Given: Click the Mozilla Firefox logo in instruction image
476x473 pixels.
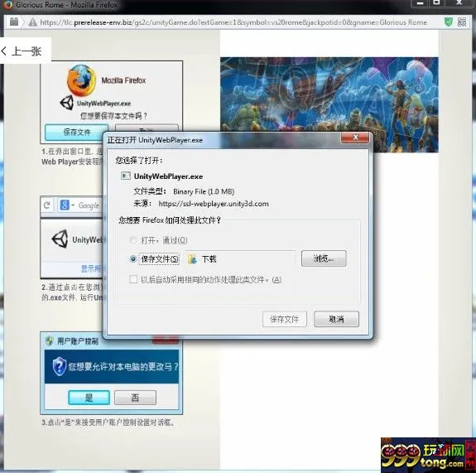Looking at the screenshot, I should (x=81, y=80).
